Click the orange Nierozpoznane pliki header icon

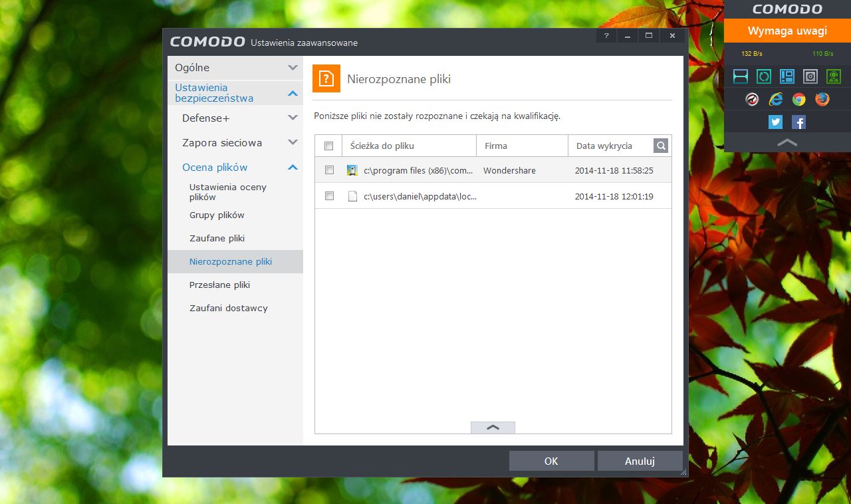326,78
